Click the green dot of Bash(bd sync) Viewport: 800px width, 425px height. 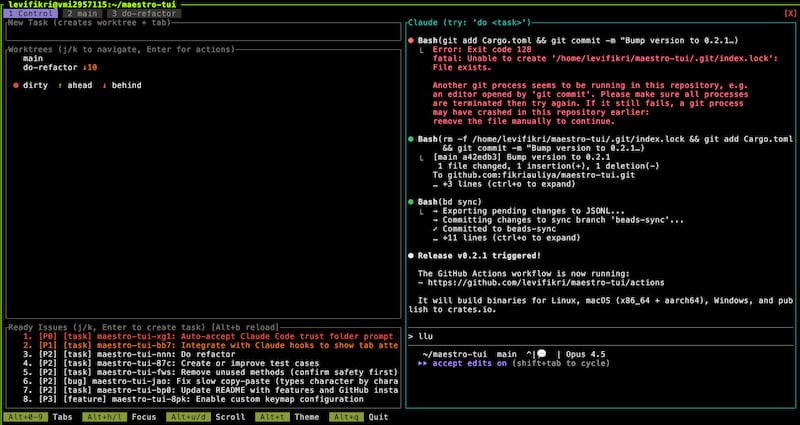411,202
